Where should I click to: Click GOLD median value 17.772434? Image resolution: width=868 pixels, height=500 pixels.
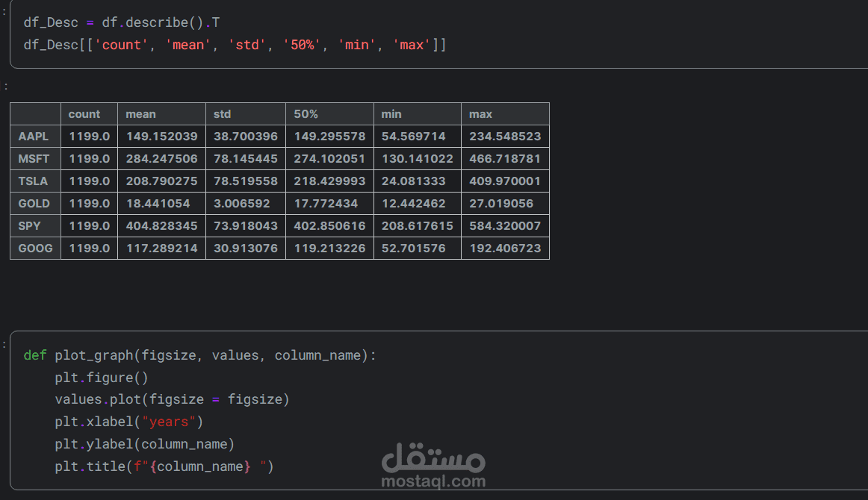(x=326, y=204)
